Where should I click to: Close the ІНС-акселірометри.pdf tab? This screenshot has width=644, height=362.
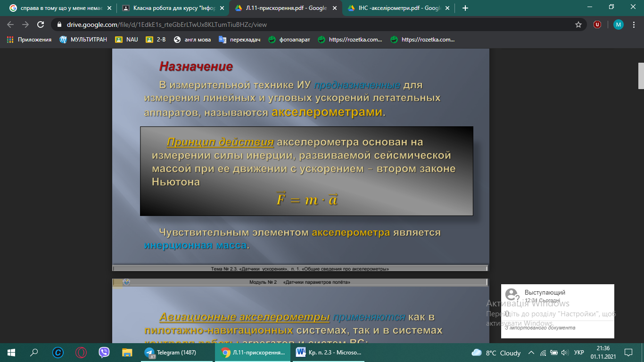pos(447,8)
